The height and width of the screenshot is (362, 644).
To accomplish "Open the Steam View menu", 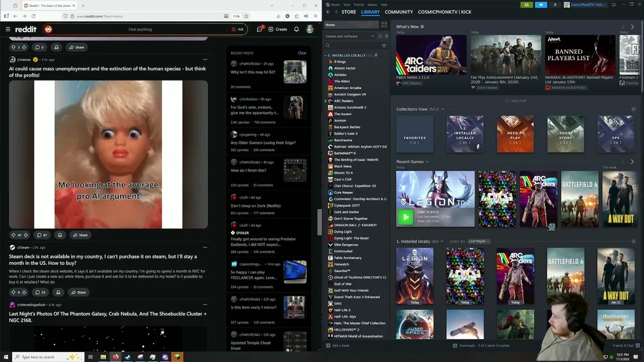I will tap(347, 5).
